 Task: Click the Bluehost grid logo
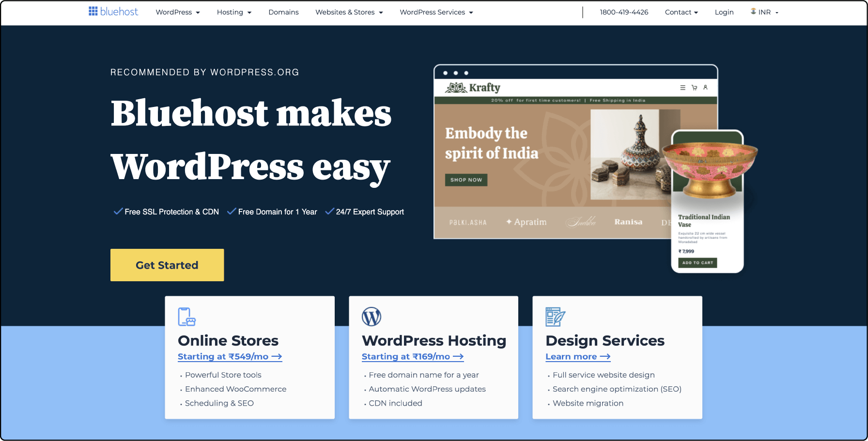pyautogui.click(x=93, y=11)
